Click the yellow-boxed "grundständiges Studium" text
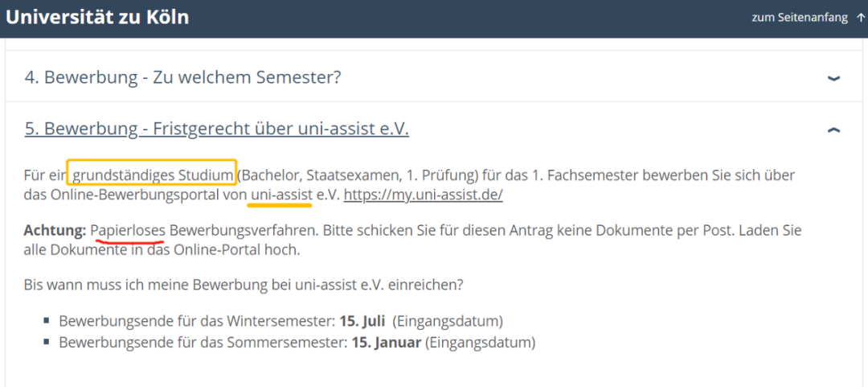868x387 pixels. (x=153, y=174)
